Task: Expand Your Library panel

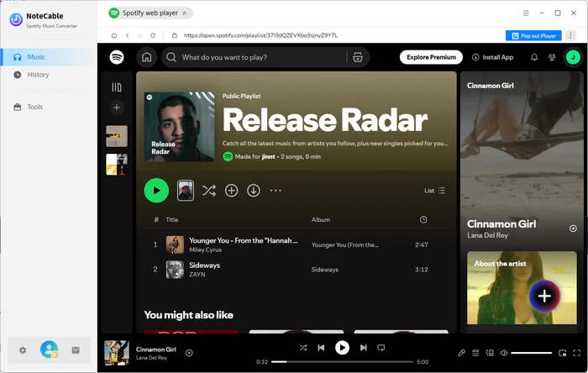Action: (117, 87)
